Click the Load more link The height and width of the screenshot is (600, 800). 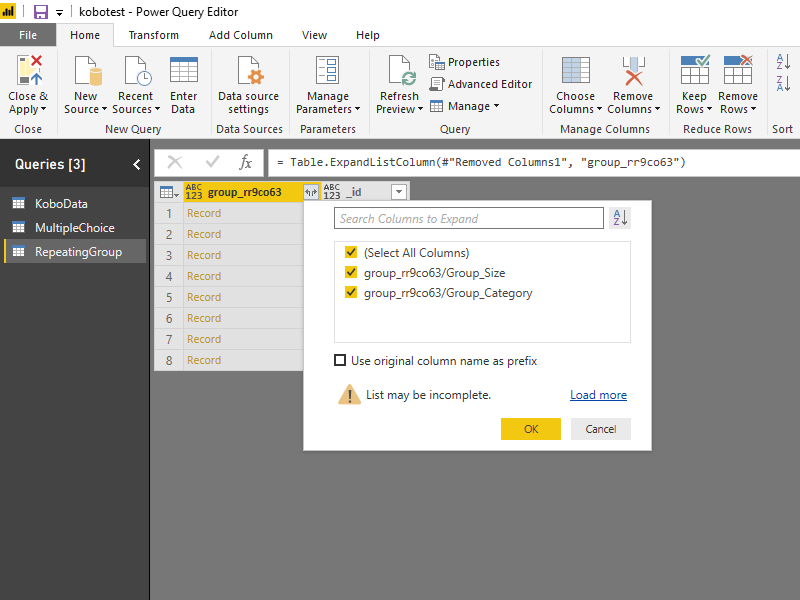(598, 394)
